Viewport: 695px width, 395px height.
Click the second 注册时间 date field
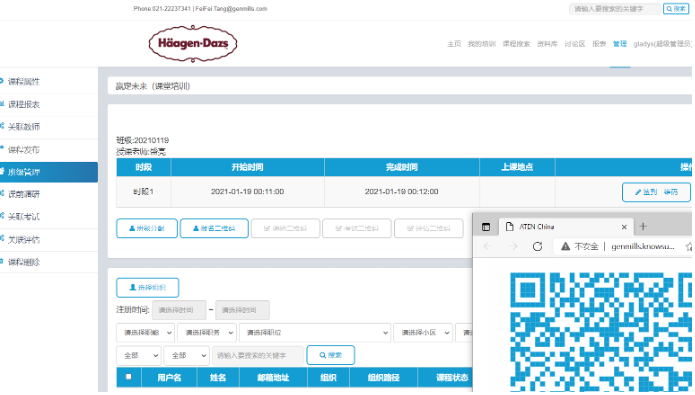(x=242, y=310)
